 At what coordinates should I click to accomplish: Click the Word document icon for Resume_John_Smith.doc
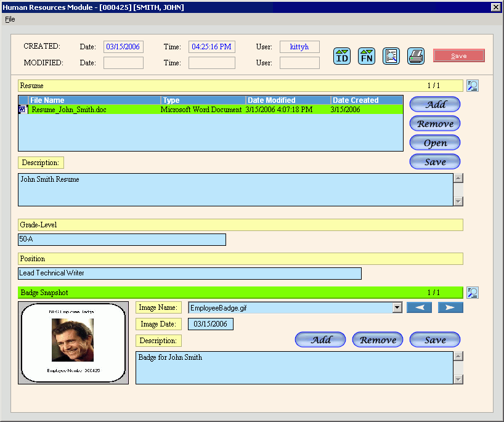(23, 110)
